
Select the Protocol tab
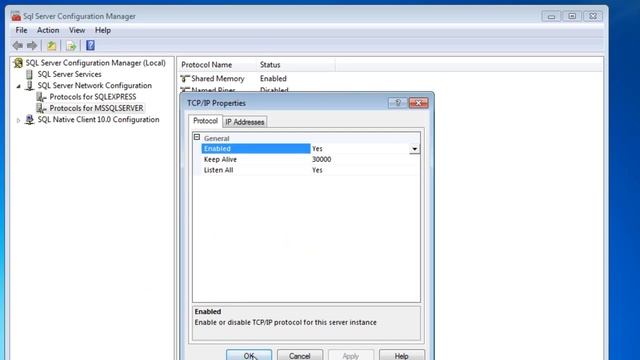[205, 121]
